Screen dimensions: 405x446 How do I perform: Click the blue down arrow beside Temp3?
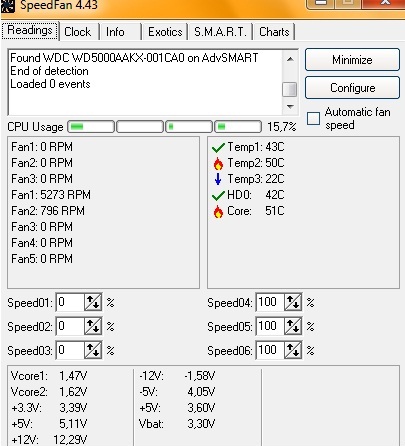(218, 179)
